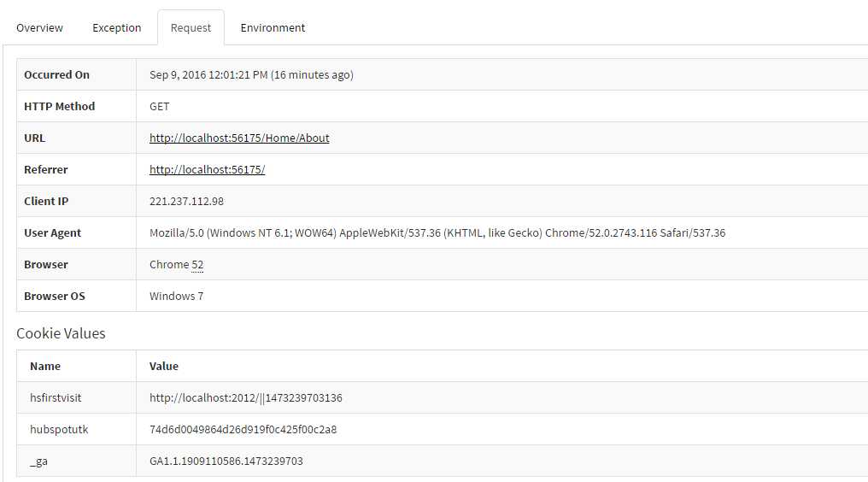Click the hubspotutk cookie name
This screenshot has width=868, height=482.
coord(59,429)
